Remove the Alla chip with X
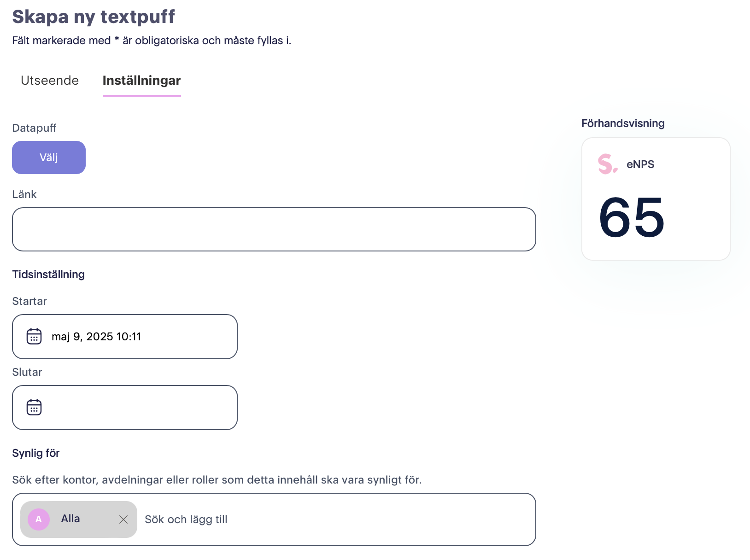The image size is (750, 560). [123, 519]
